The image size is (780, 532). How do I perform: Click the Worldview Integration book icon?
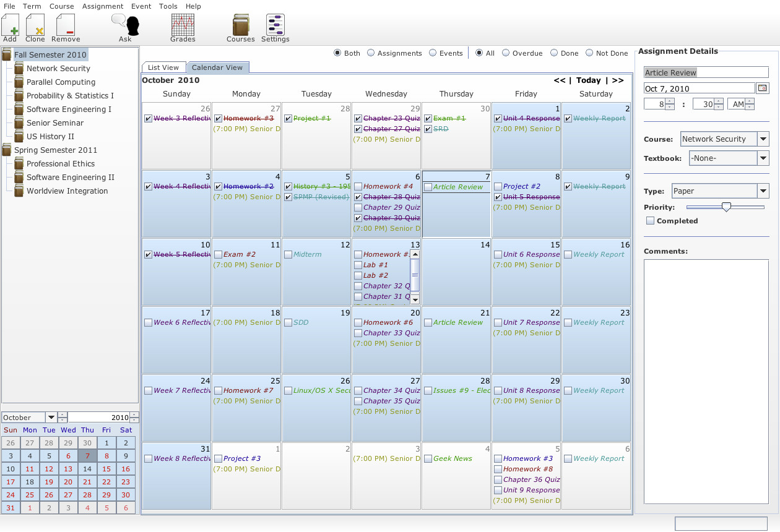(x=19, y=191)
